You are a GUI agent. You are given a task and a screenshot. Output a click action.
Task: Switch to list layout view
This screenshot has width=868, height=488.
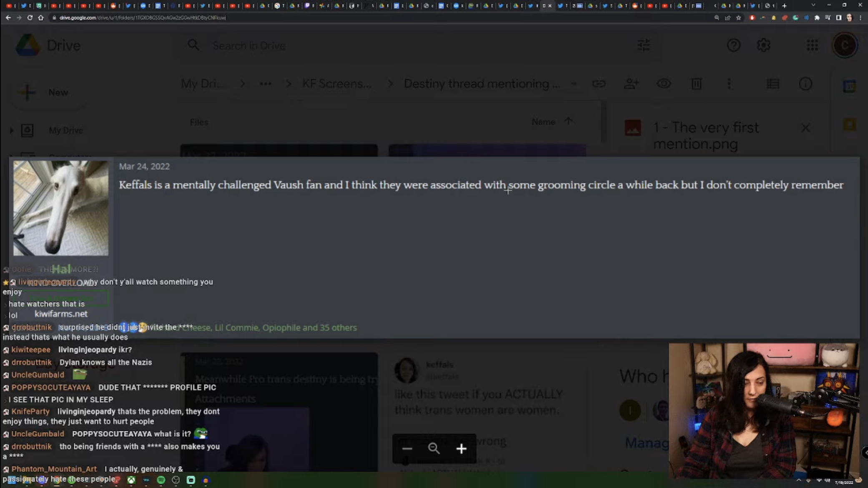click(773, 84)
